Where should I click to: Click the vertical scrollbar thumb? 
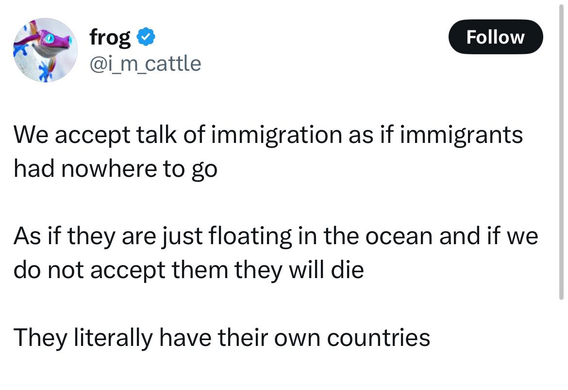click(x=561, y=150)
